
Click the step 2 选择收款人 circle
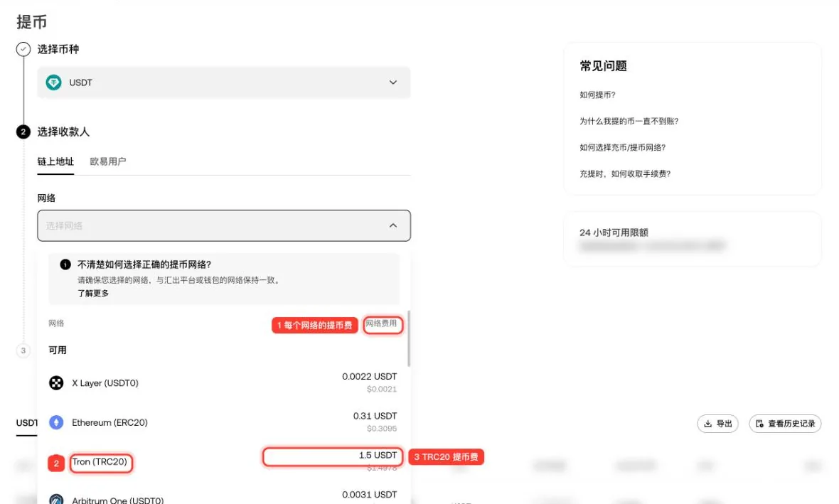23,132
